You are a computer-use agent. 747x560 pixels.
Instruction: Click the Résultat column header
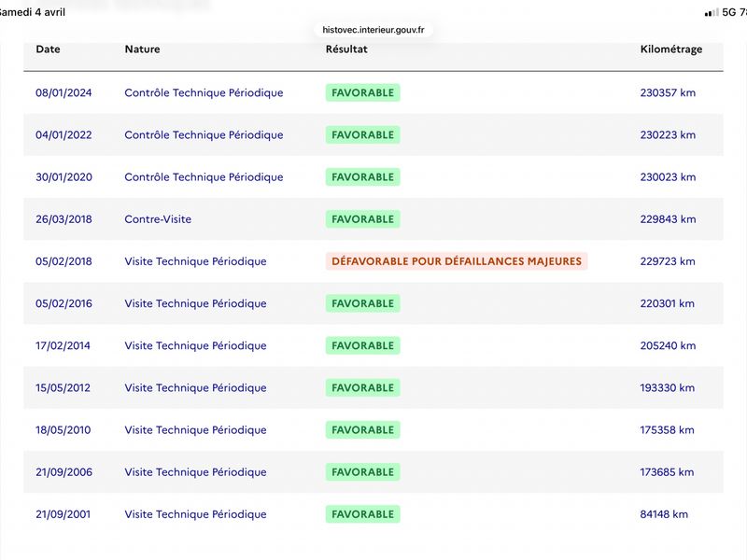click(346, 49)
